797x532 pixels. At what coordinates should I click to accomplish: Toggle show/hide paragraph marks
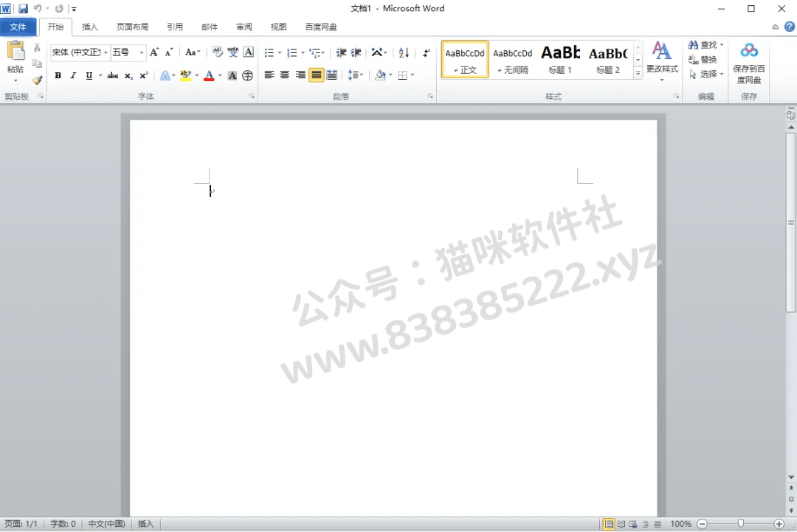426,53
